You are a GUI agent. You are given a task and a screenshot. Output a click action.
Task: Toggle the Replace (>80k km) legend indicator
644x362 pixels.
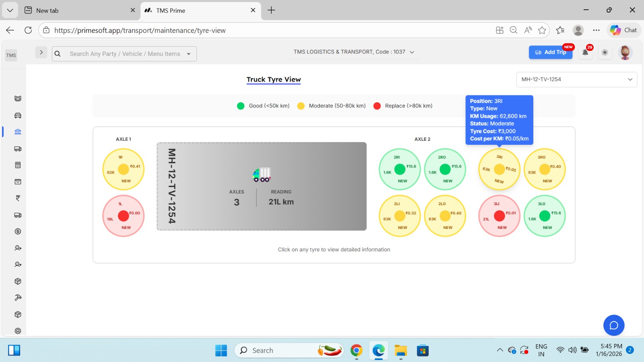(x=377, y=106)
